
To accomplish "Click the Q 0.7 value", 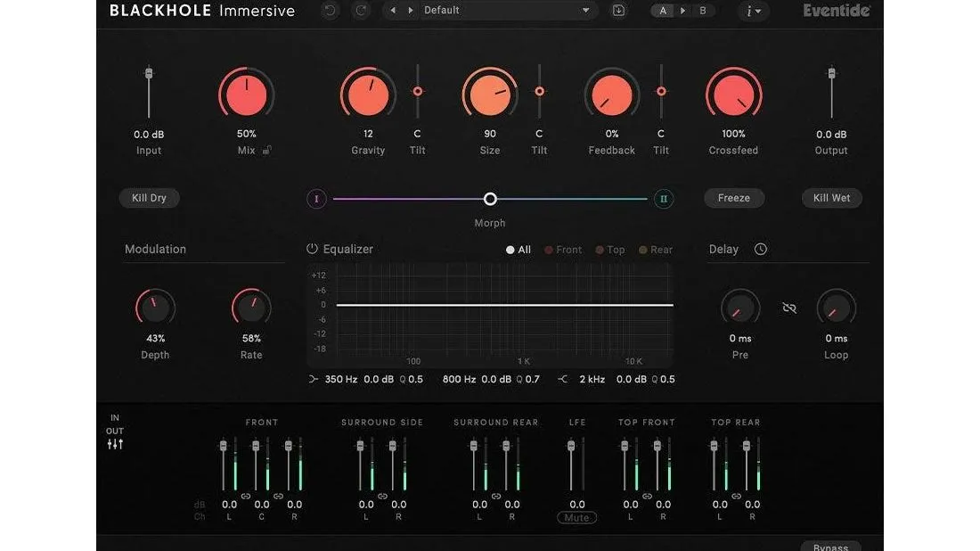I will coord(527,379).
